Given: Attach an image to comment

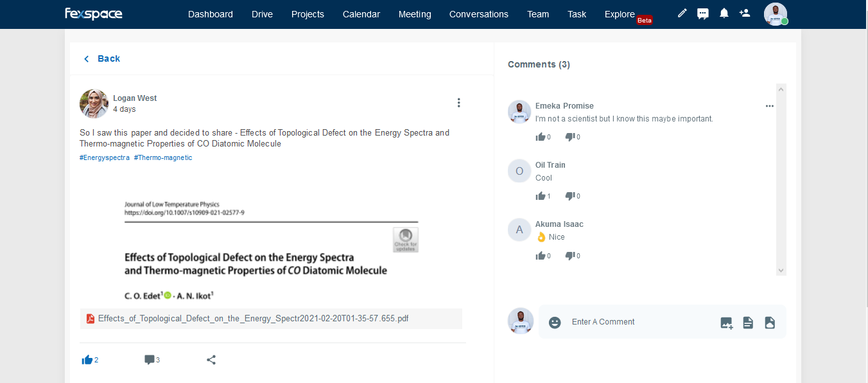Looking at the screenshot, I should (726, 323).
